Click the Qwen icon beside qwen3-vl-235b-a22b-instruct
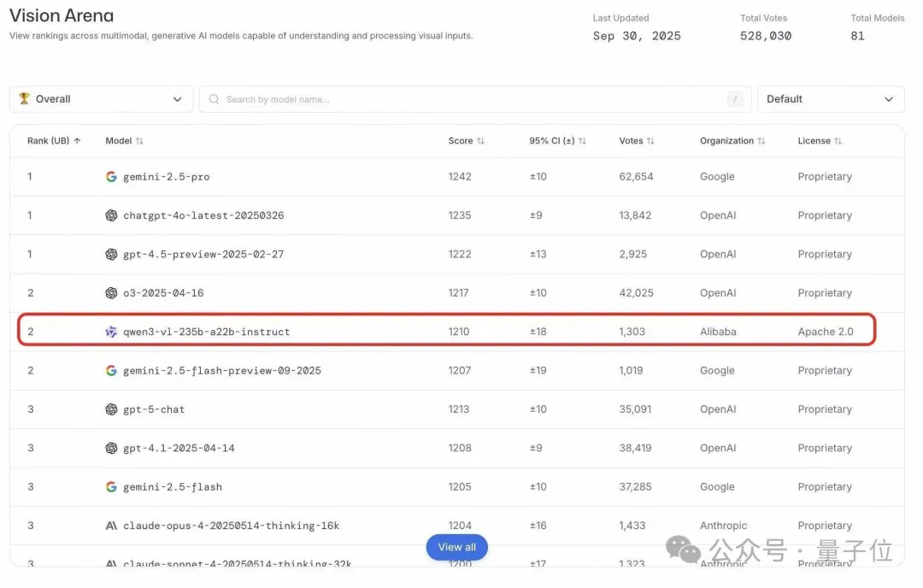 111,331
